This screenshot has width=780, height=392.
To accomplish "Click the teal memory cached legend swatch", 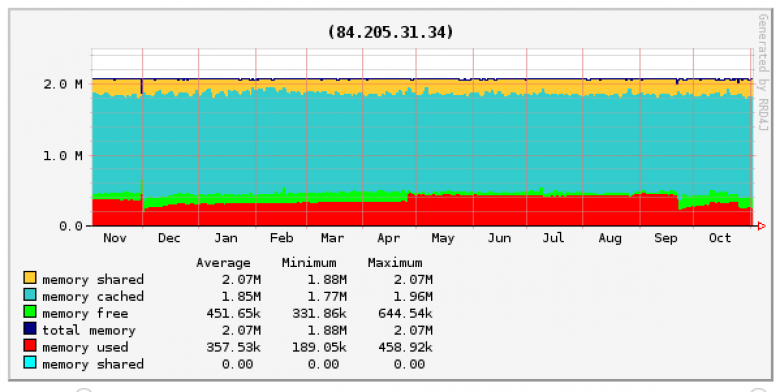I will pyautogui.click(x=30, y=294).
